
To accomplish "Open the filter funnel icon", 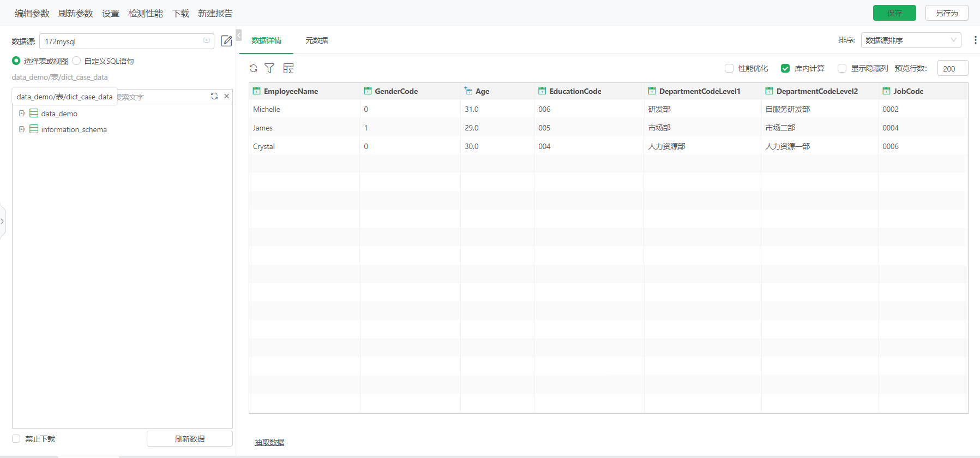I will click(x=269, y=68).
